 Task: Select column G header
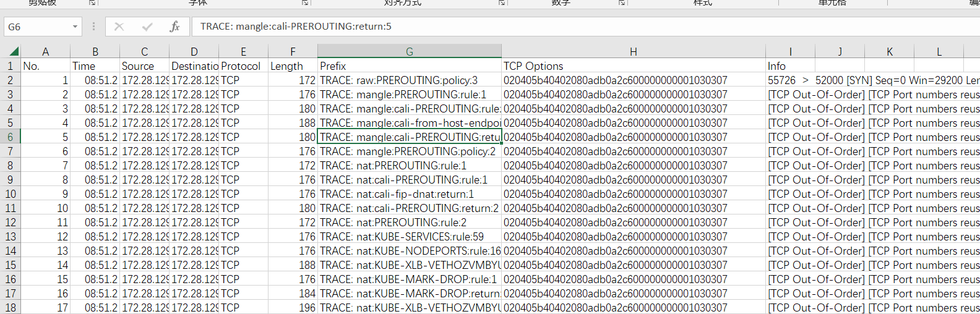(409, 52)
